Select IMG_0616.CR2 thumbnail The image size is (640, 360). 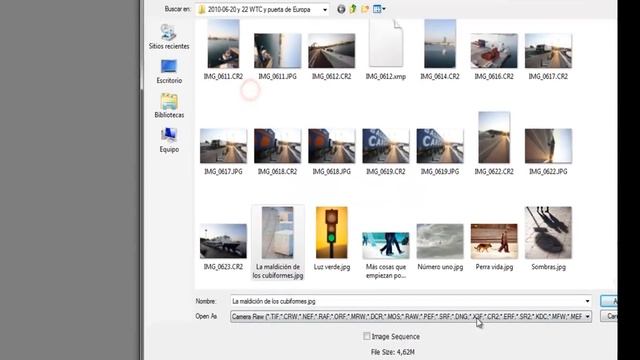pos(494,51)
